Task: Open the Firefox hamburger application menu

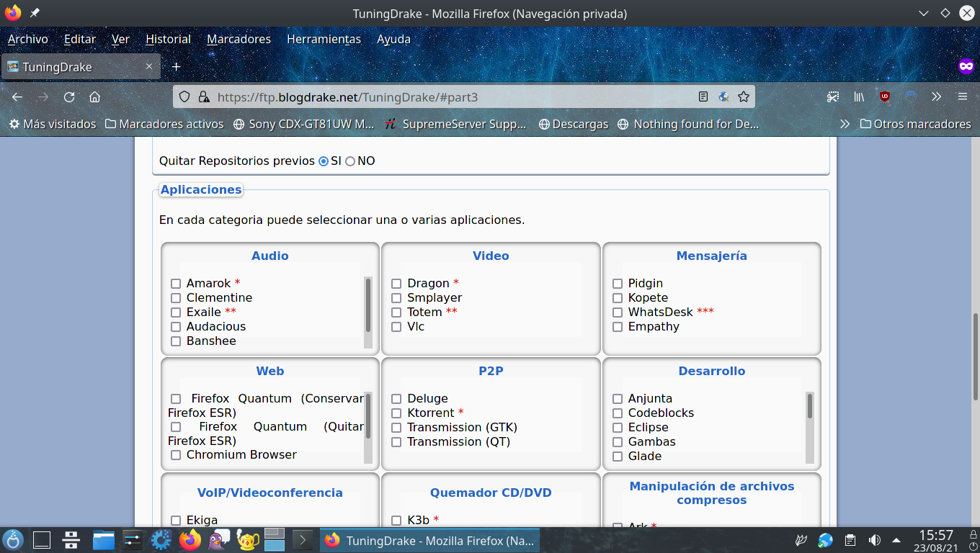Action: pyautogui.click(x=963, y=96)
